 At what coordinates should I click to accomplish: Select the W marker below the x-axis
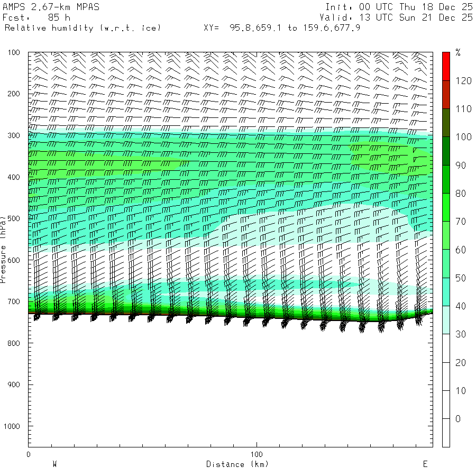54,464
